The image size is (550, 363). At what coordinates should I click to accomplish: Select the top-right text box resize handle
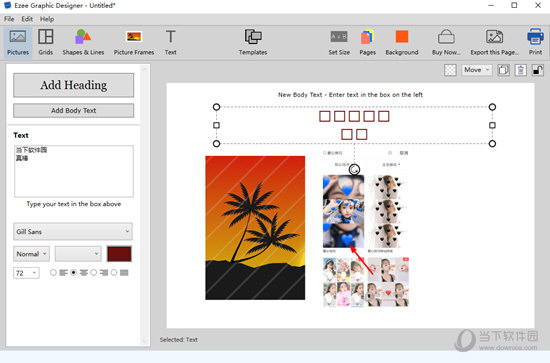coord(492,107)
